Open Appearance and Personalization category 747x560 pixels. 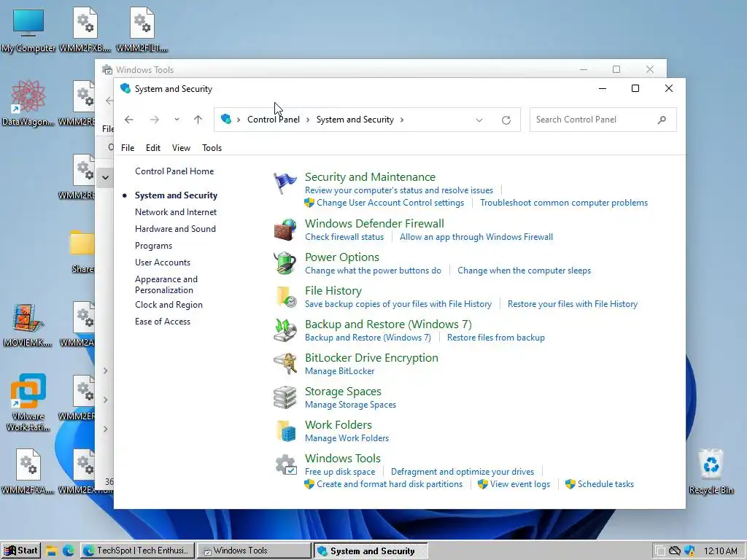coord(166,284)
